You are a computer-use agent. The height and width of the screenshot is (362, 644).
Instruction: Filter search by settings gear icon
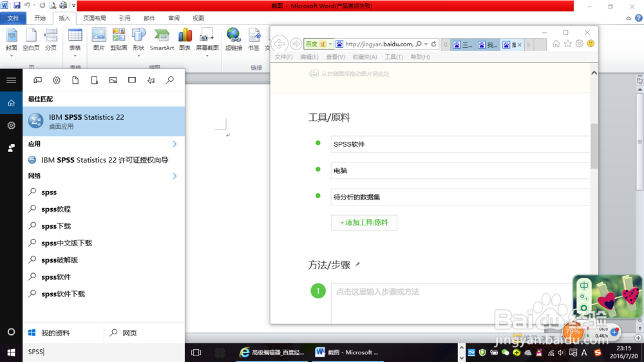[x=56, y=80]
